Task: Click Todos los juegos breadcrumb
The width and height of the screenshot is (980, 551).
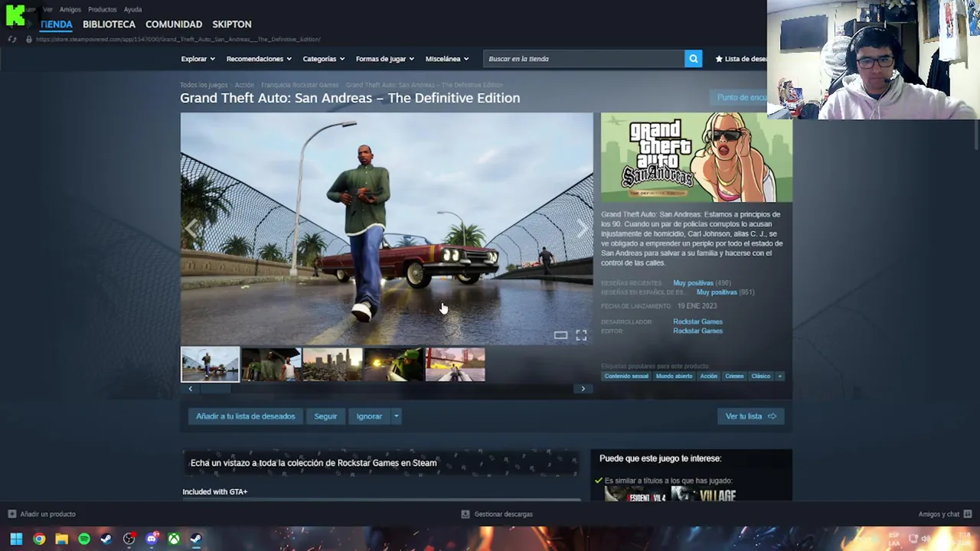Action: pos(204,85)
